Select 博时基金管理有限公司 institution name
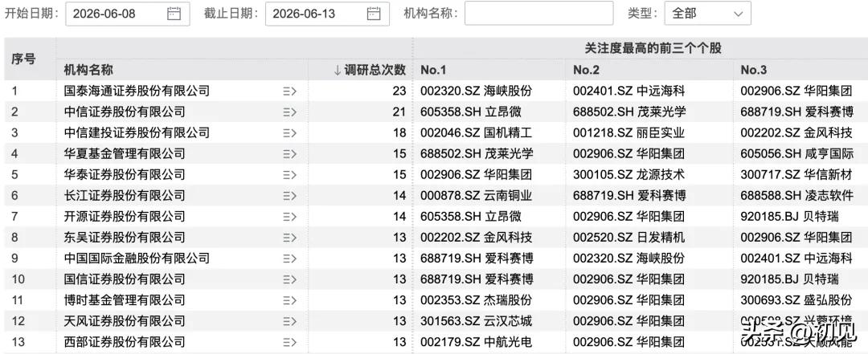 point(125,300)
